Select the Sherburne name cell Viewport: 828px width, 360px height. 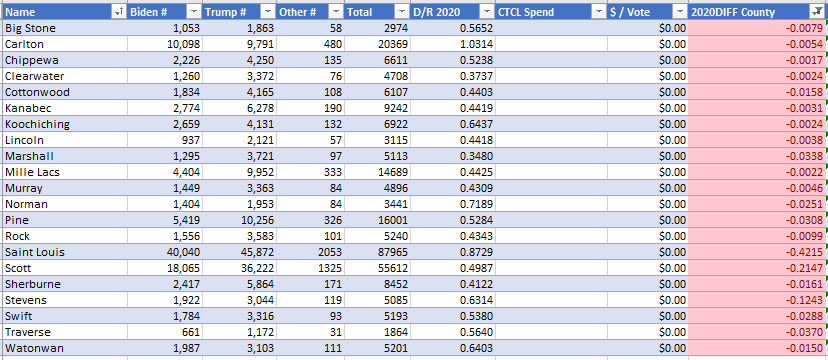(65, 284)
